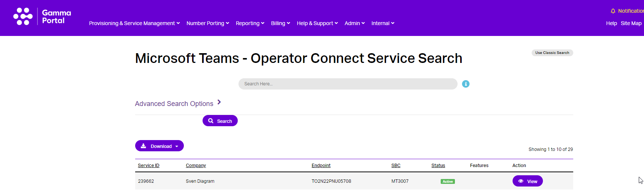Click the purple Search button
644x191 pixels.
(x=220, y=121)
